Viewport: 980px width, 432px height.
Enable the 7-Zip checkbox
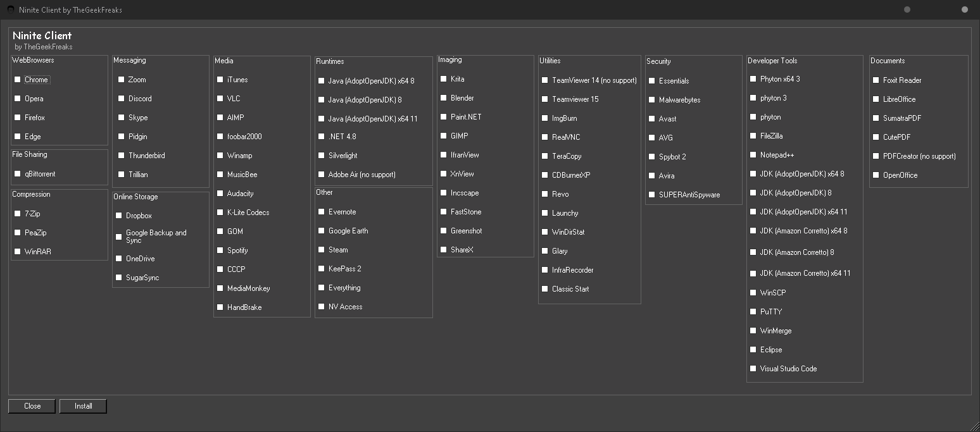click(x=18, y=214)
